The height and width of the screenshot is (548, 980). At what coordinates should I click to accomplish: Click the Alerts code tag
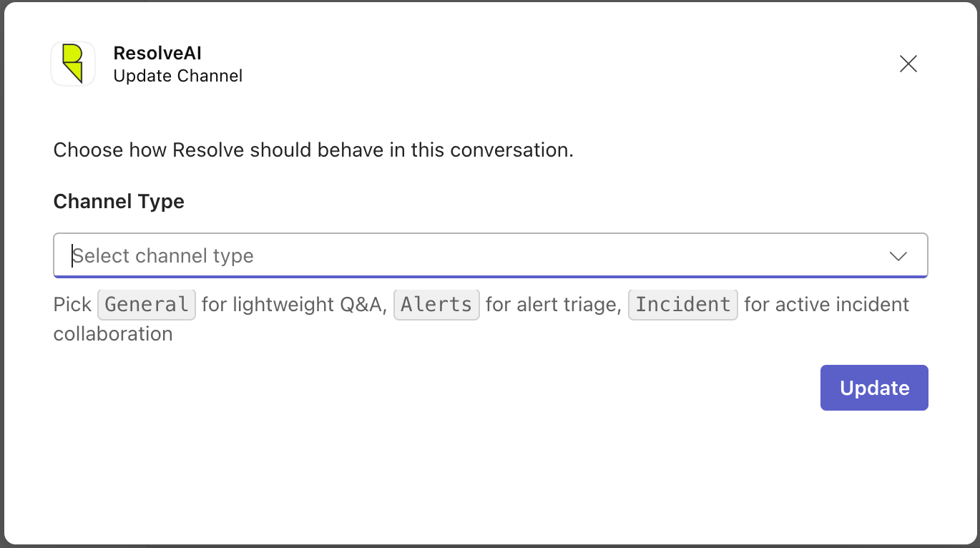tap(436, 304)
